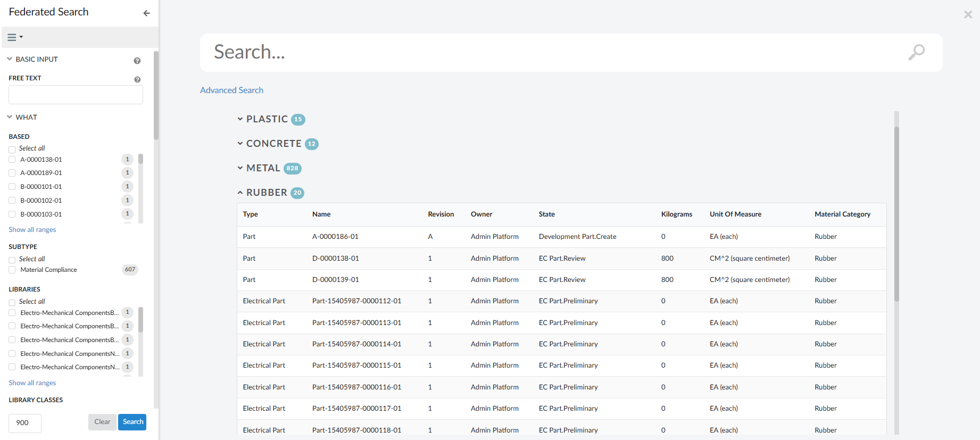
Task: Click the Metal count badge showing 828
Action: point(292,168)
